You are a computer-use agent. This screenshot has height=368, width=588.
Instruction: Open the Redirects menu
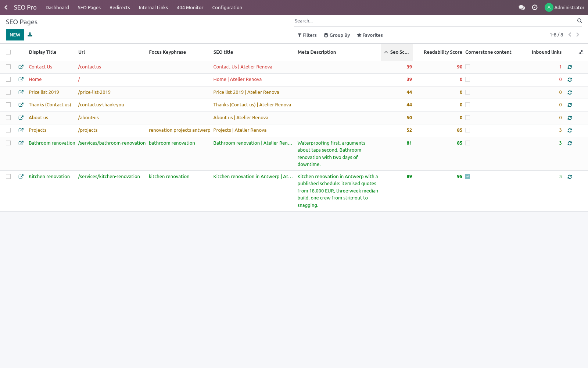tap(120, 7)
